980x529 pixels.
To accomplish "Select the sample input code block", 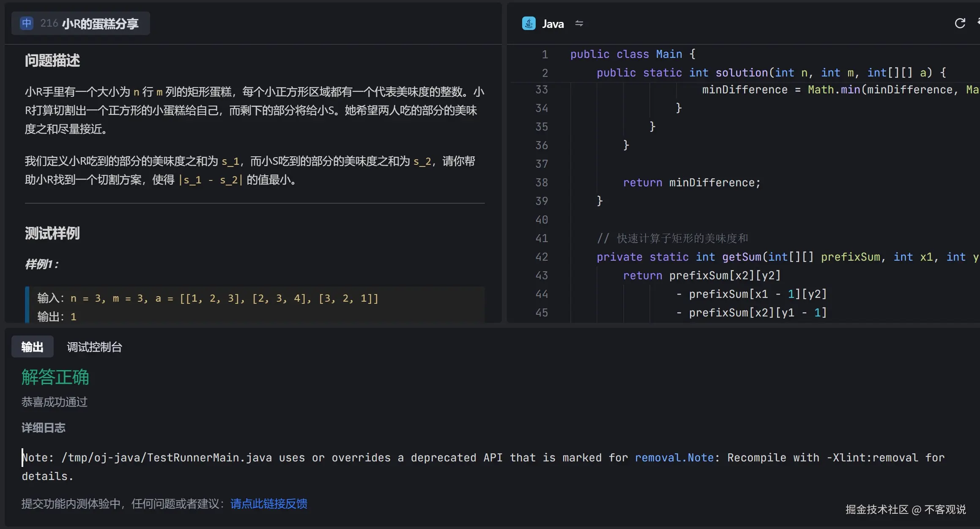I will pos(254,306).
